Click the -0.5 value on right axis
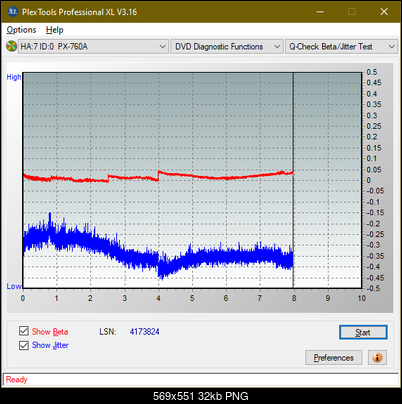This screenshot has width=402, height=404. coord(373,288)
